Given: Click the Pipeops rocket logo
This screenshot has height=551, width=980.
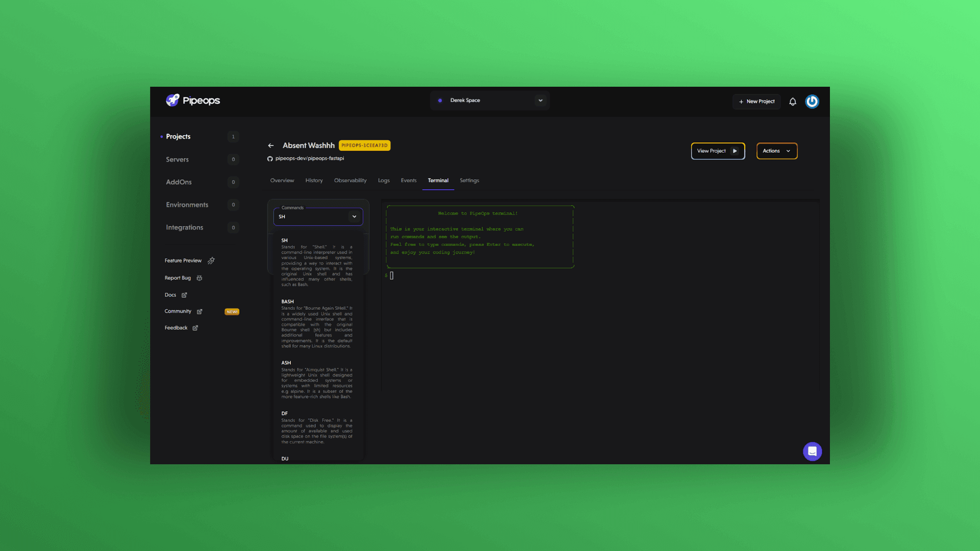Looking at the screenshot, I should point(173,100).
